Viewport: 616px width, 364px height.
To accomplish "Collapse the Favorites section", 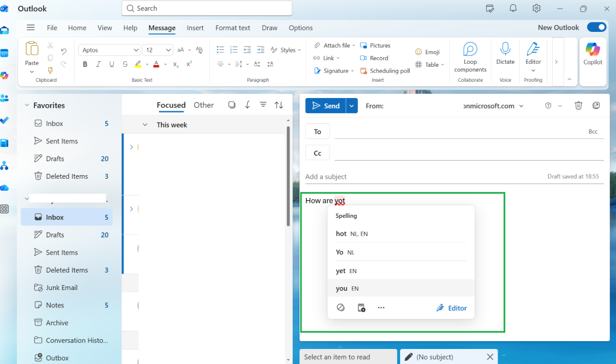I will (26, 105).
